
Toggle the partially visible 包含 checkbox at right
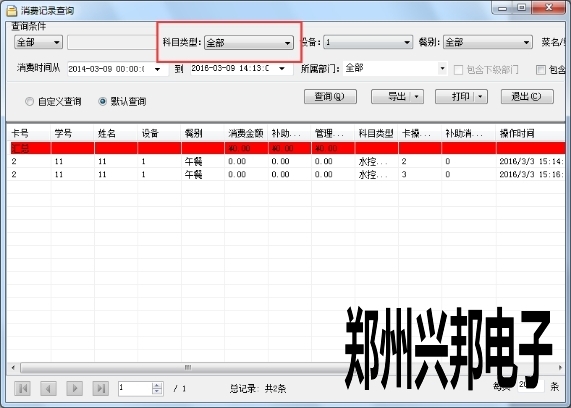541,70
